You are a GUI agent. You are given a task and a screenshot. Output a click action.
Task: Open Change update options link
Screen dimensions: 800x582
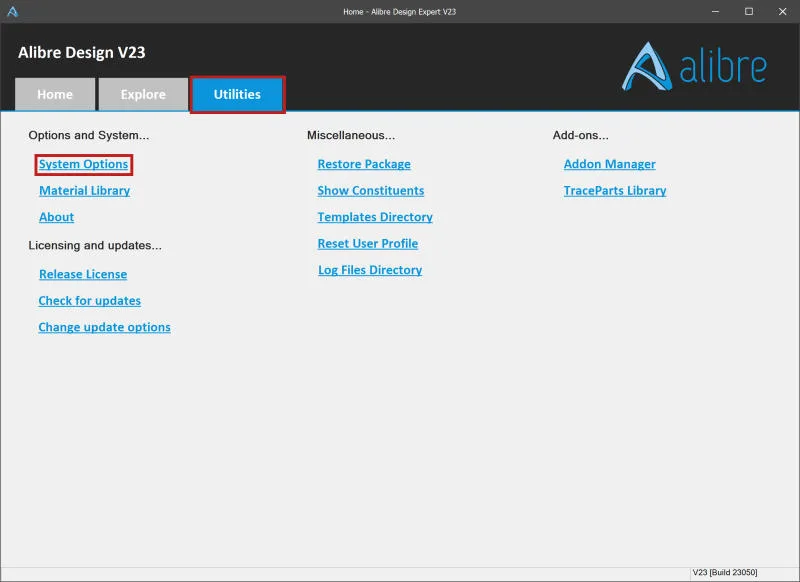click(105, 327)
